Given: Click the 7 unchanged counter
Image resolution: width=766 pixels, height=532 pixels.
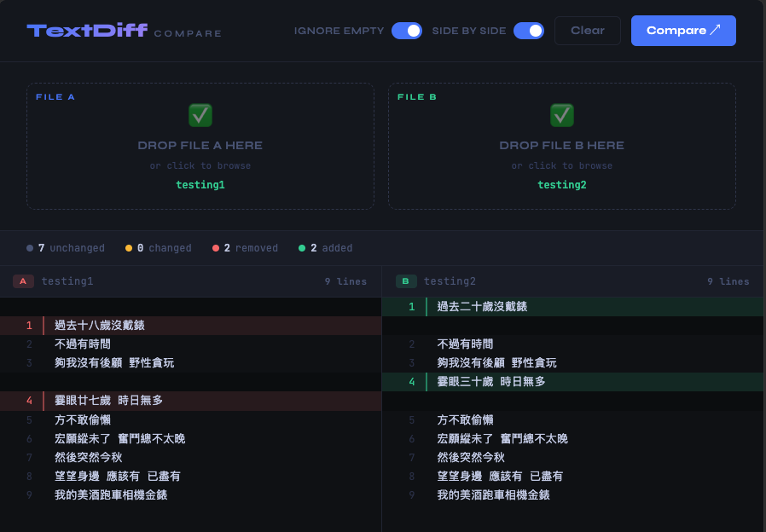Looking at the screenshot, I should pyautogui.click(x=71, y=248).
